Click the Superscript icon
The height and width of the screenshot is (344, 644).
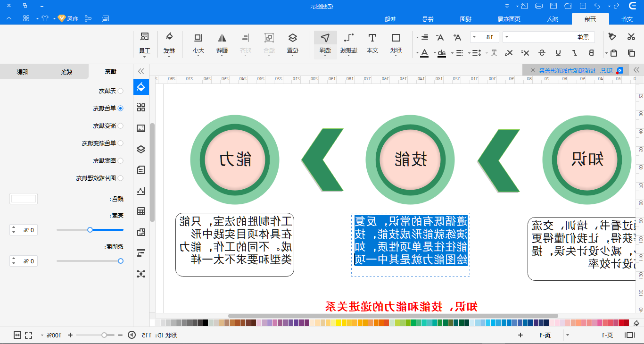[526, 53]
